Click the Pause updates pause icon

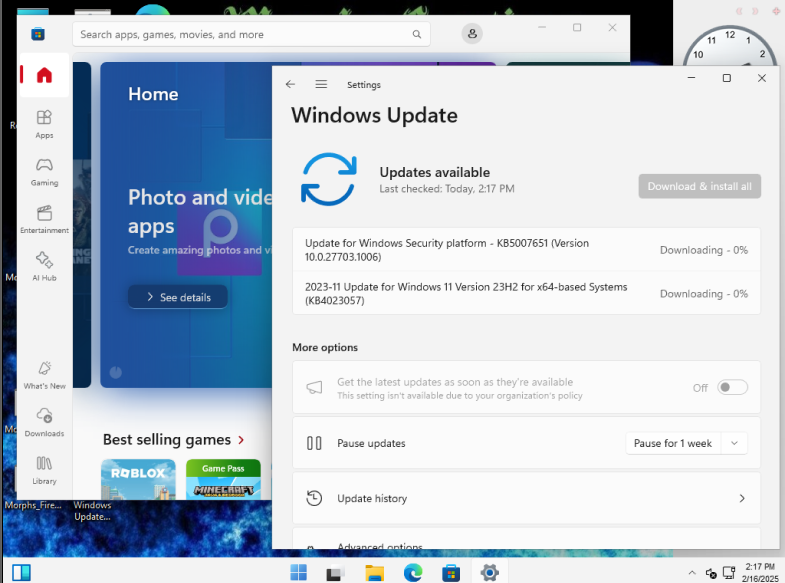tap(314, 443)
